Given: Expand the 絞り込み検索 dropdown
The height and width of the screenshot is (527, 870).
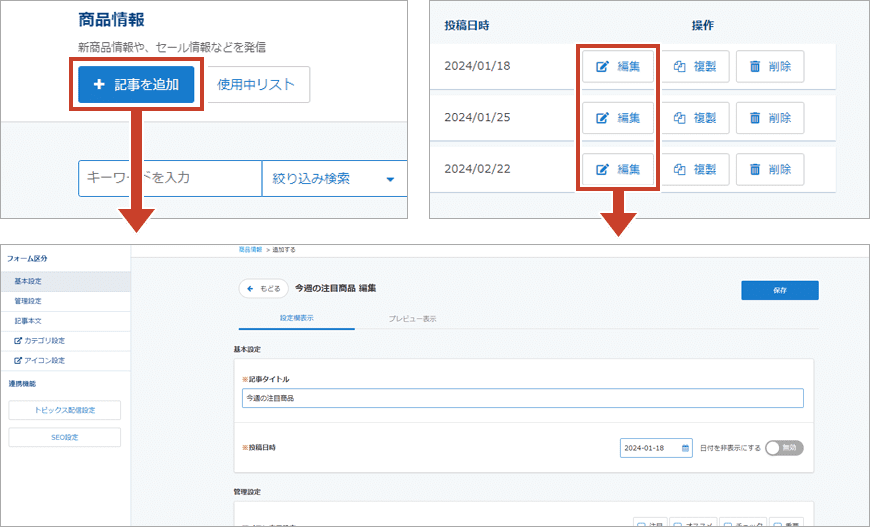Looking at the screenshot, I should pyautogui.click(x=334, y=179).
